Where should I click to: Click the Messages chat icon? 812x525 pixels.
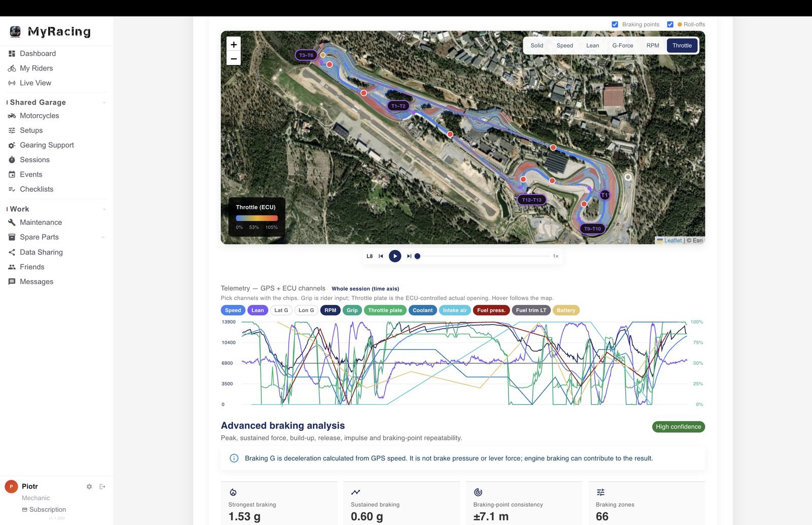12,282
